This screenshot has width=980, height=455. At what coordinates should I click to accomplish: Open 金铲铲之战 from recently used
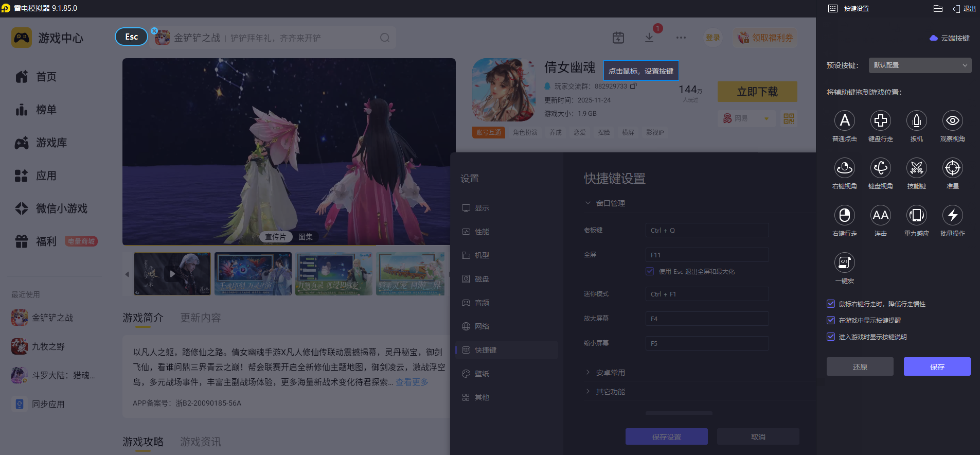(42, 318)
